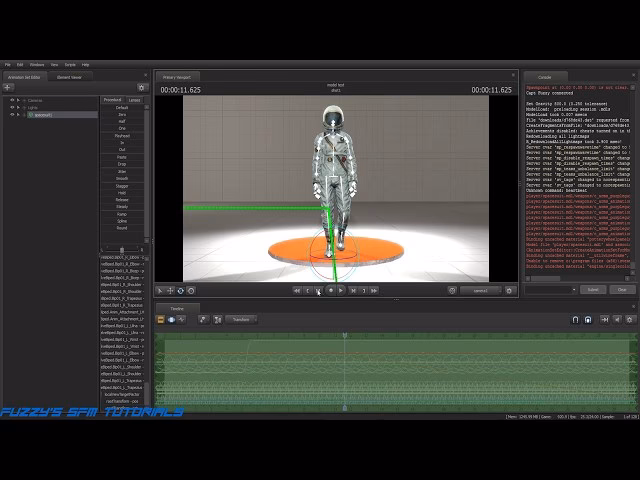Toggle visibility eye for Cameras group
The height and width of the screenshot is (480, 640).
12,100
